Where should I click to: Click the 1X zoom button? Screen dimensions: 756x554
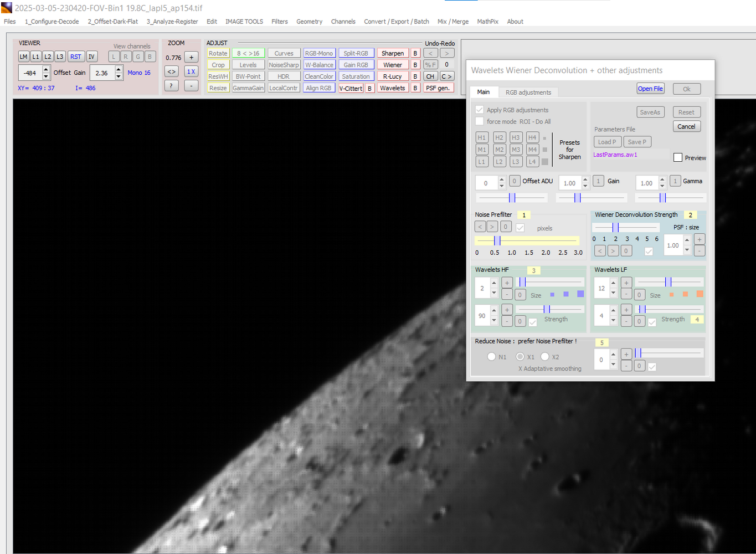[x=191, y=71]
